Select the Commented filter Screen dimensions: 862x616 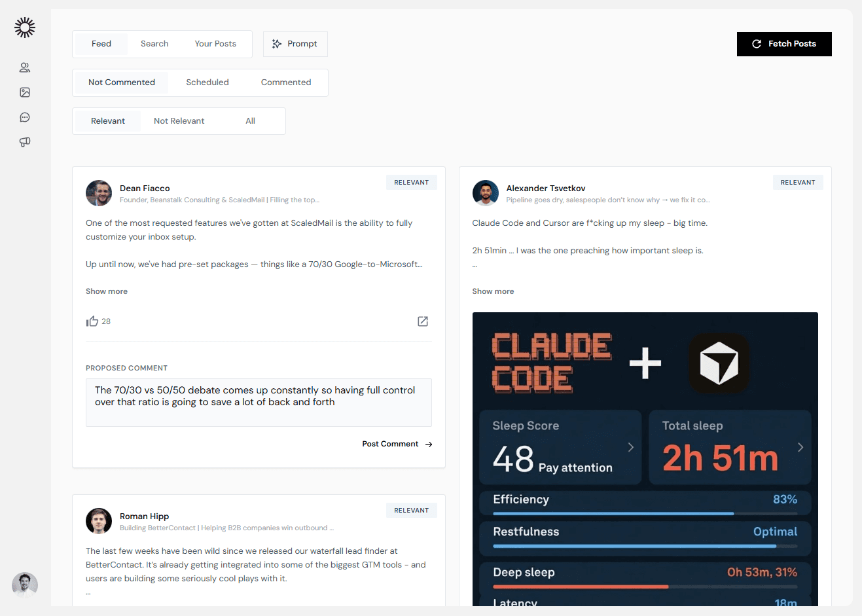(286, 82)
